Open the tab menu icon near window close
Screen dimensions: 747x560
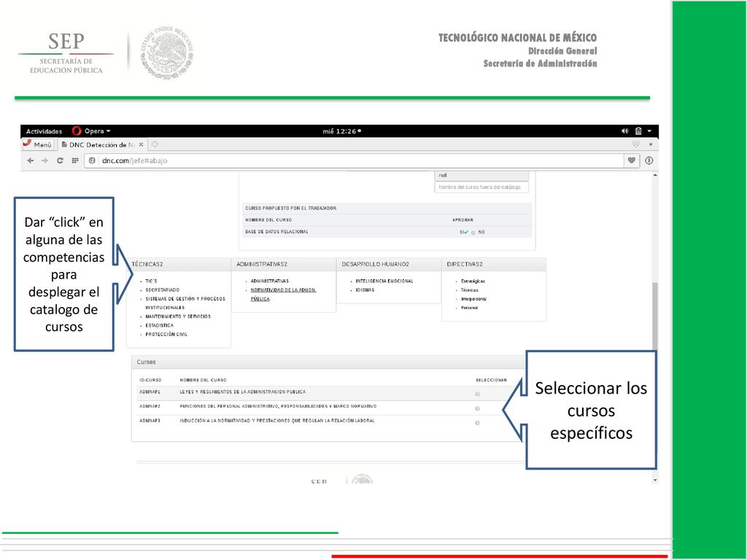(635, 144)
